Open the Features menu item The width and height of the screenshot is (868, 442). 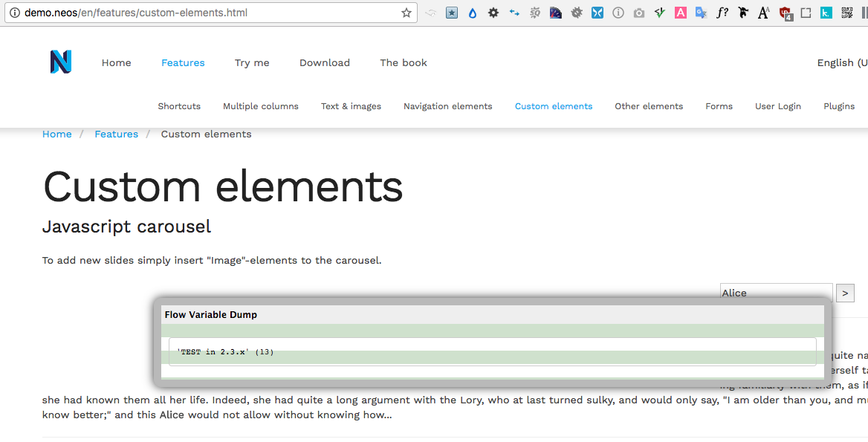183,63
